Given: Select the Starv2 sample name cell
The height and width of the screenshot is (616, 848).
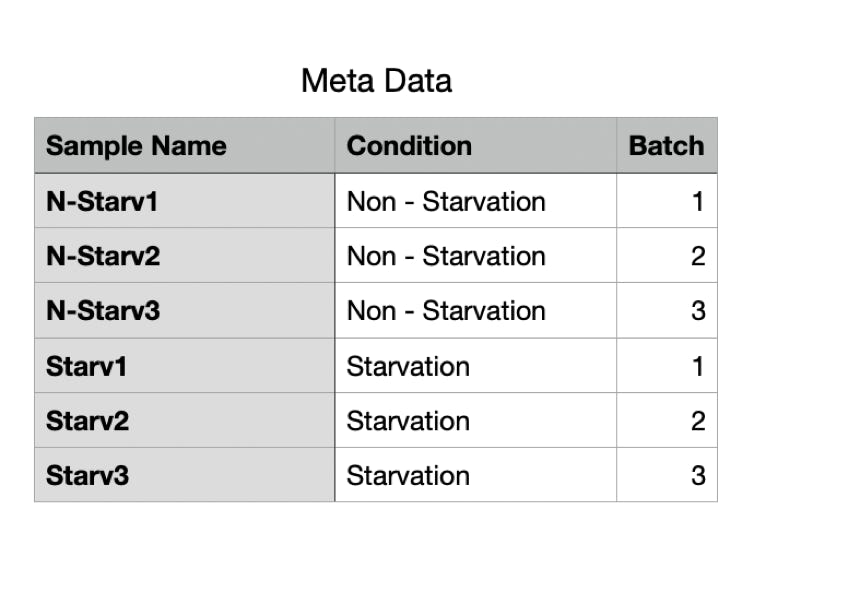Looking at the screenshot, I should tap(184, 421).
